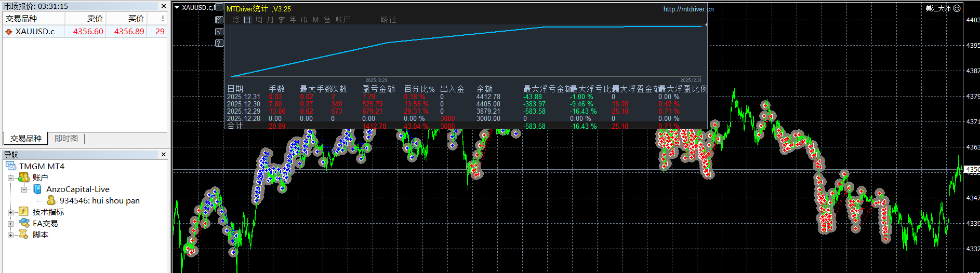This screenshot has width=980, height=273.
Task: Select the EA交易 tree item
Action: click(x=45, y=223)
